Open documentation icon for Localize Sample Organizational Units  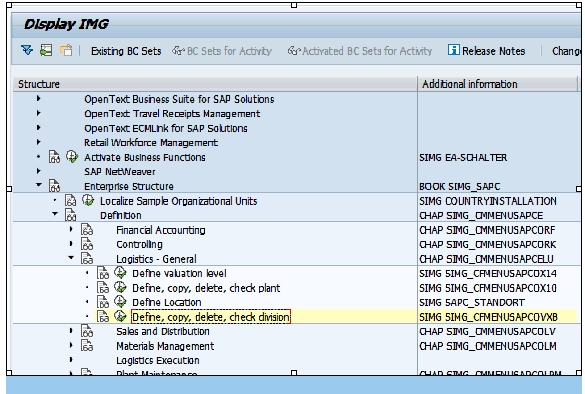coord(71,200)
